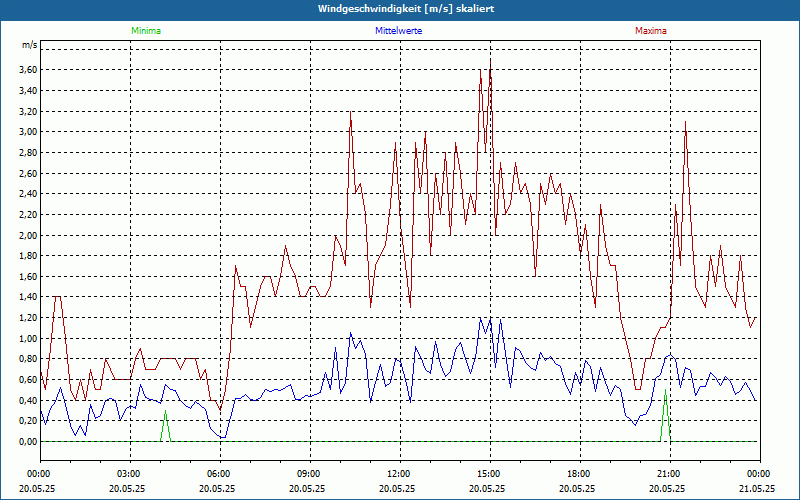800x500 pixels.
Task: Click the 2,00 y-axis value
Action: (x=29, y=235)
